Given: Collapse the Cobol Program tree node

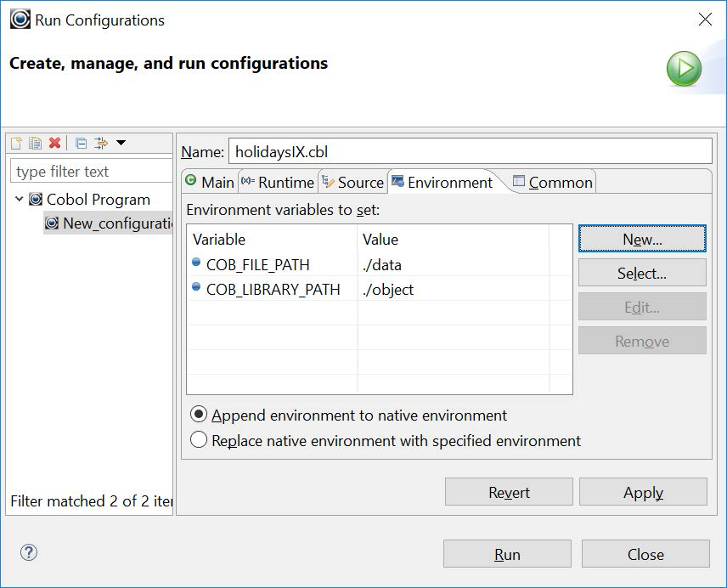Looking at the screenshot, I should pos(20,200).
